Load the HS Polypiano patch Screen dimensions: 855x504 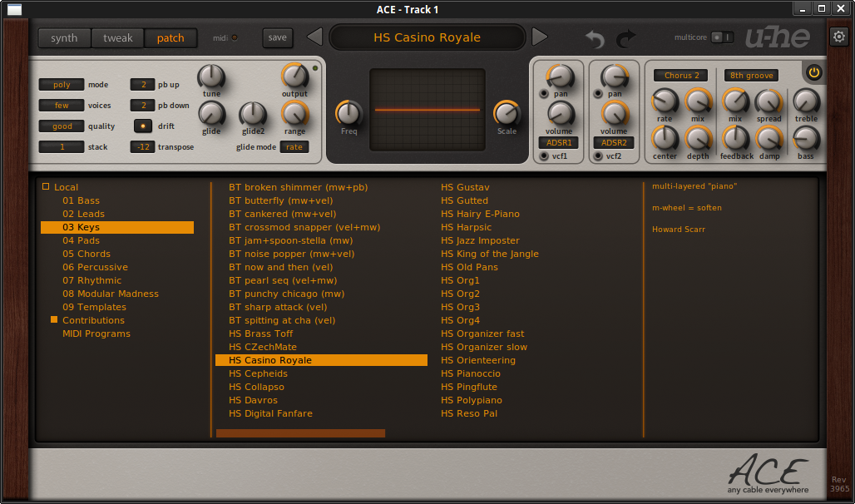472,400
